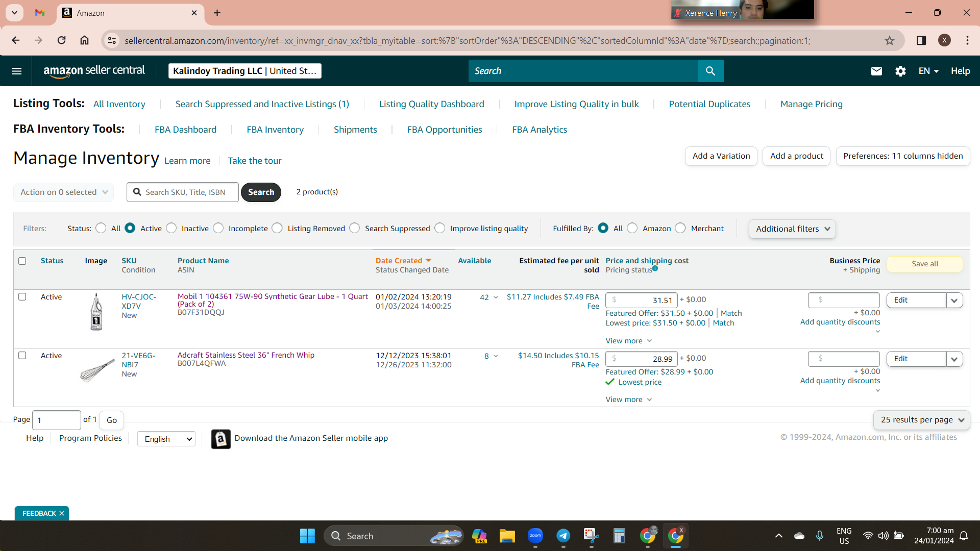Viewport: 980px width, 551px height.
Task: Click the Pricing status info icon
Action: coord(655,268)
